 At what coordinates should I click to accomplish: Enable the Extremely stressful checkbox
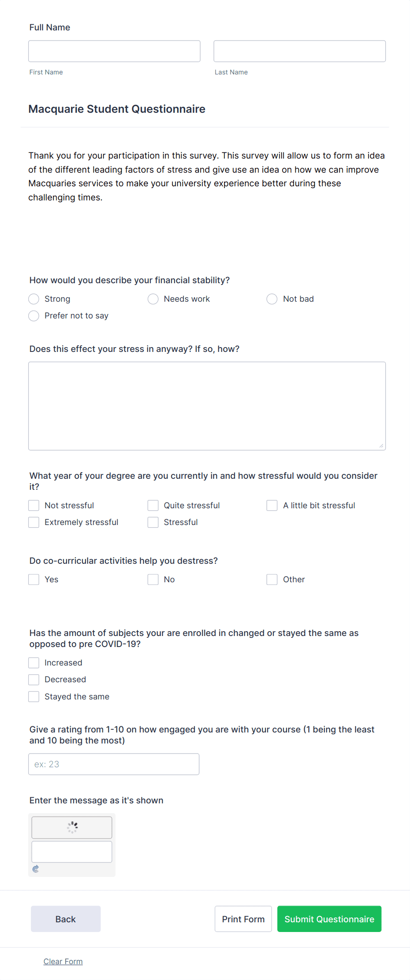tap(34, 522)
